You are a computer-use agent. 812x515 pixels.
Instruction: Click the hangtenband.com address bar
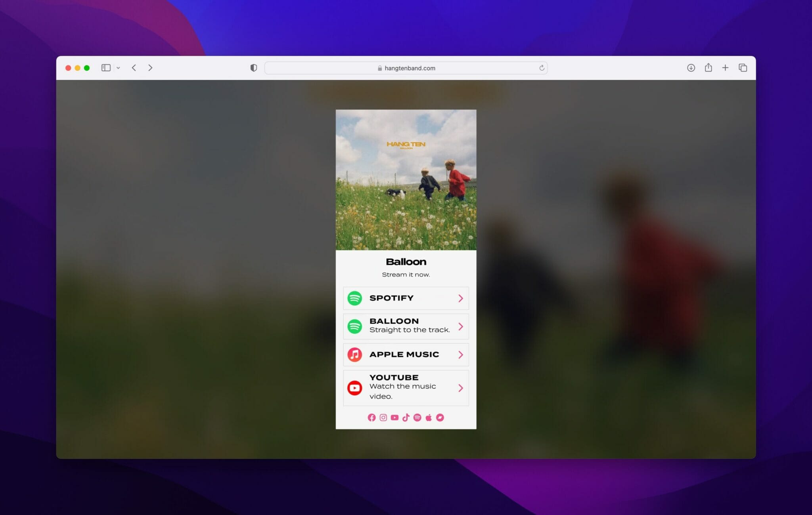point(406,68)
